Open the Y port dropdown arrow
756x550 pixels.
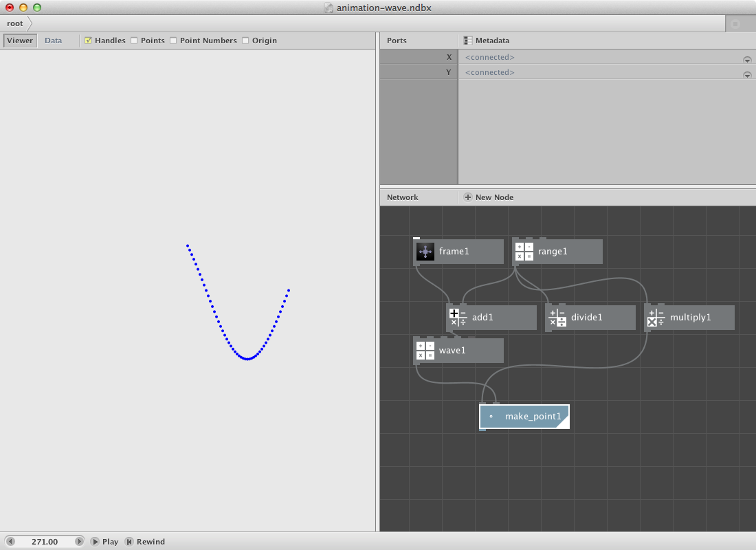coord(747,75)
